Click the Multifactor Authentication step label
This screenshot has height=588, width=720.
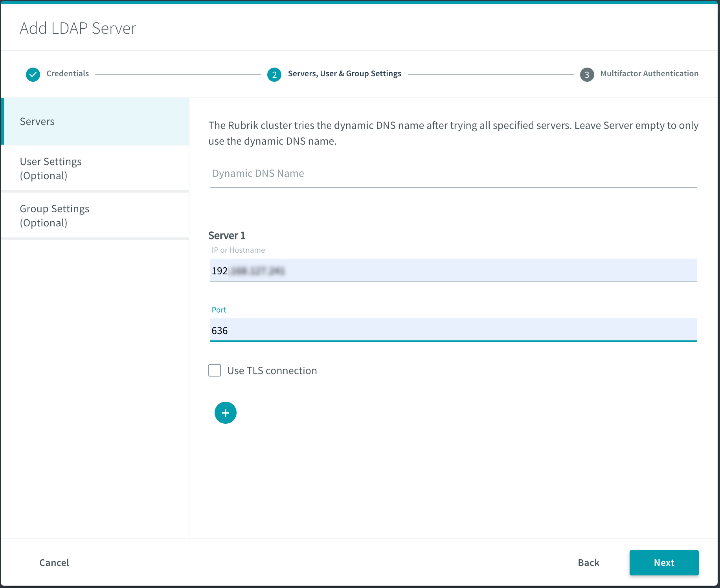point(650,73)
